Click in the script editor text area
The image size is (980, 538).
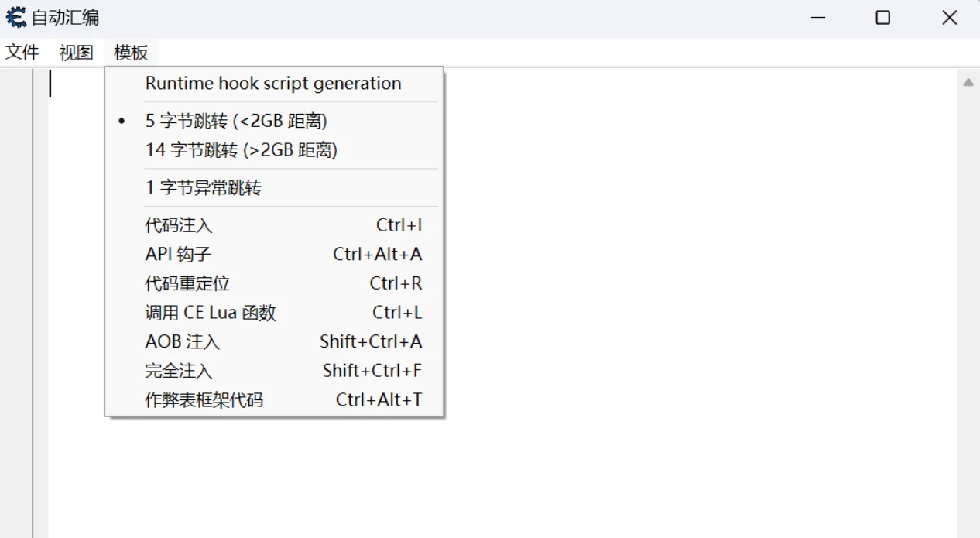pyautogui.click(x=619, y=310)
